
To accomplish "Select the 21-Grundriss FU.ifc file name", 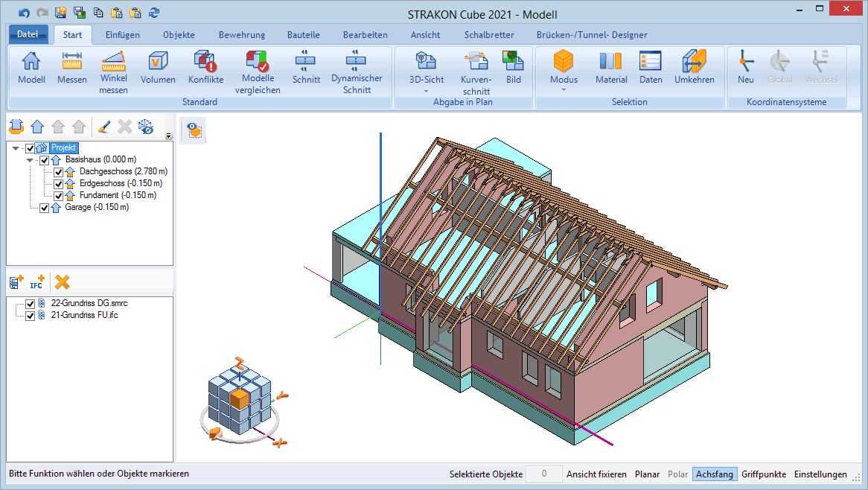I will coord(84,315).
